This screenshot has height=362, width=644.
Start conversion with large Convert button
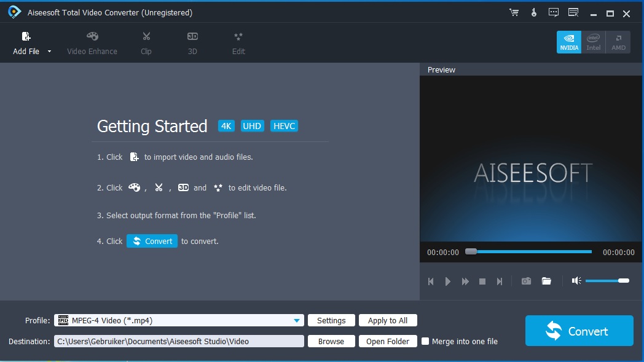[x=579, y=331]
